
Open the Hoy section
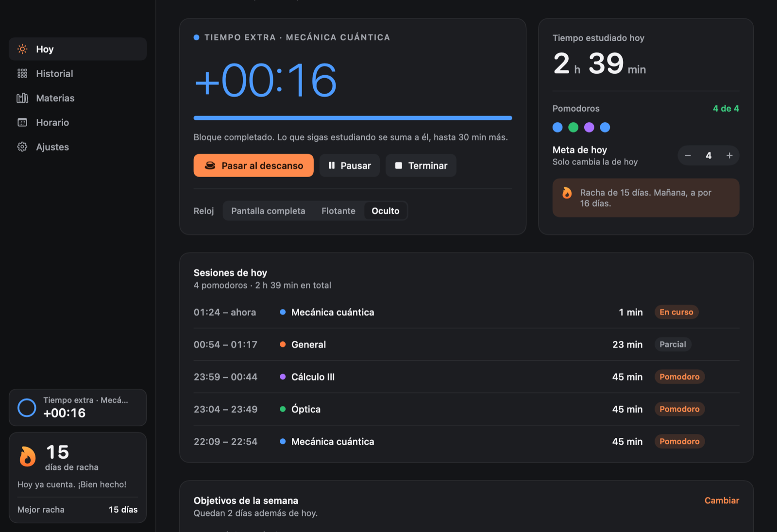tap(78, 49)
